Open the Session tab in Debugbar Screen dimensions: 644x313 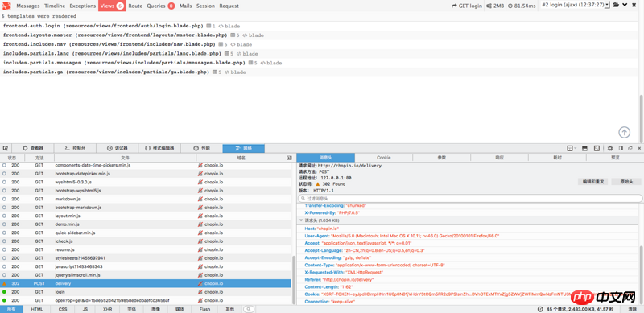[x=206, y=6]
